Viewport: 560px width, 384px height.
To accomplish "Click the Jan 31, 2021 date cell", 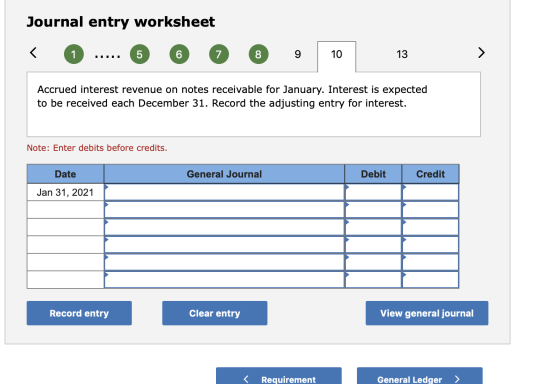I will 65,192.
